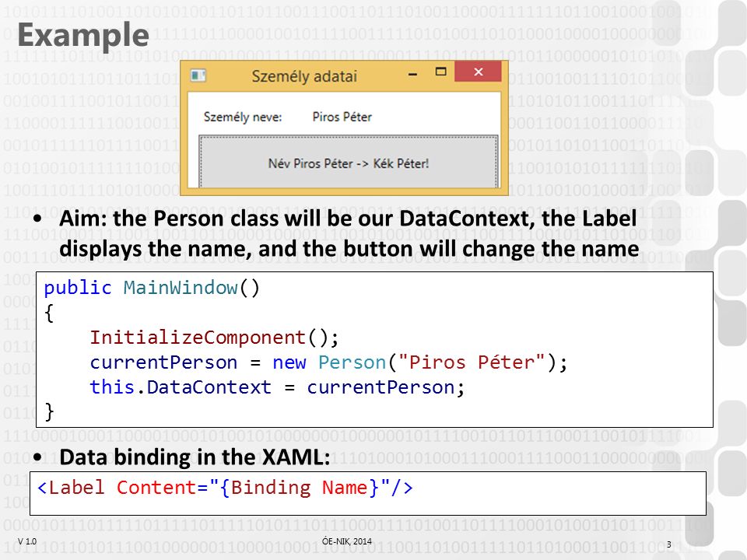The image size is (747, 560).
Task: Click the 'Piros Péter' name label in window
Action: coord(342,117)
